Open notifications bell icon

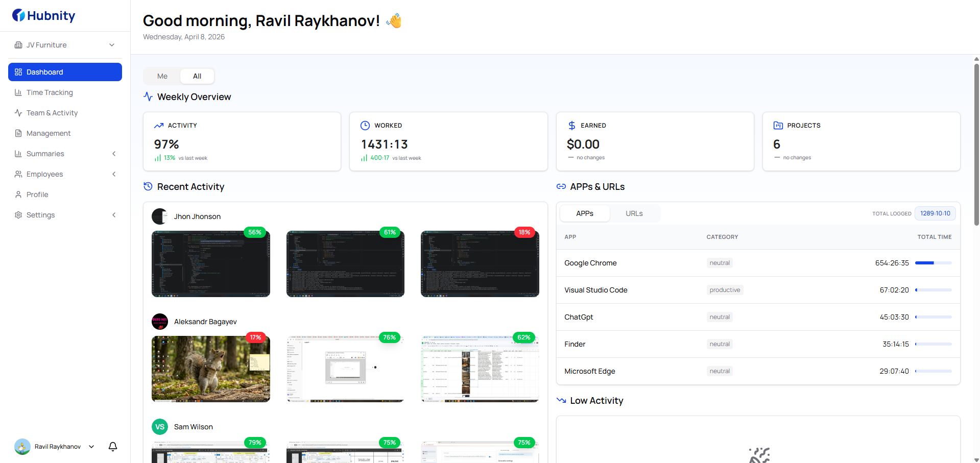tap(113, 447)
